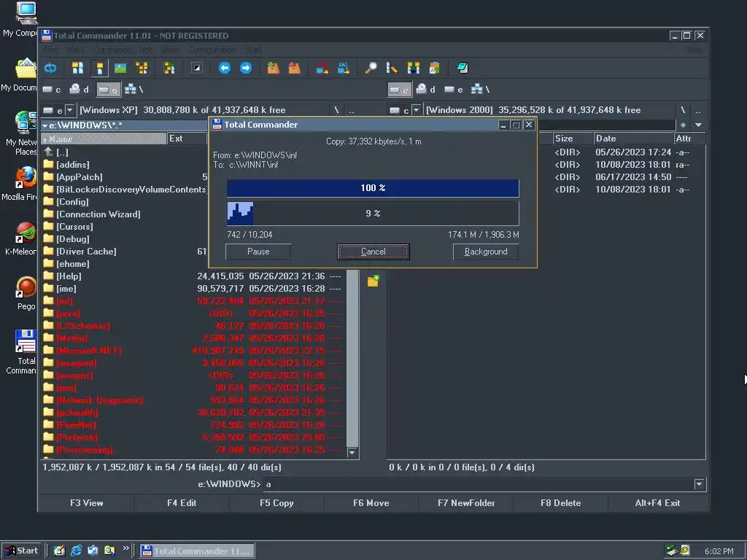The width and height of the screenshot is (747, 560).
Task: Select drive c in left drive bar
Action: click(x=52, y=89)
